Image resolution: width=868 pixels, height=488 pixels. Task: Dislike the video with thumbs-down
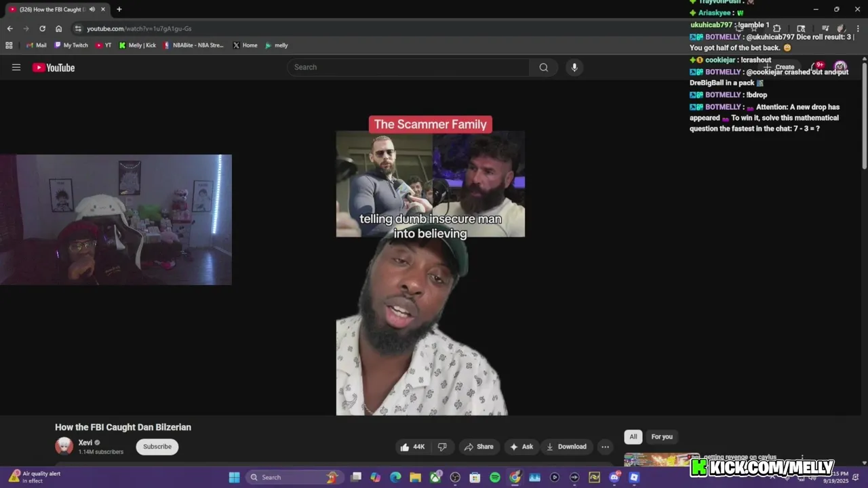pyautogui.click(x=442, y=447)
